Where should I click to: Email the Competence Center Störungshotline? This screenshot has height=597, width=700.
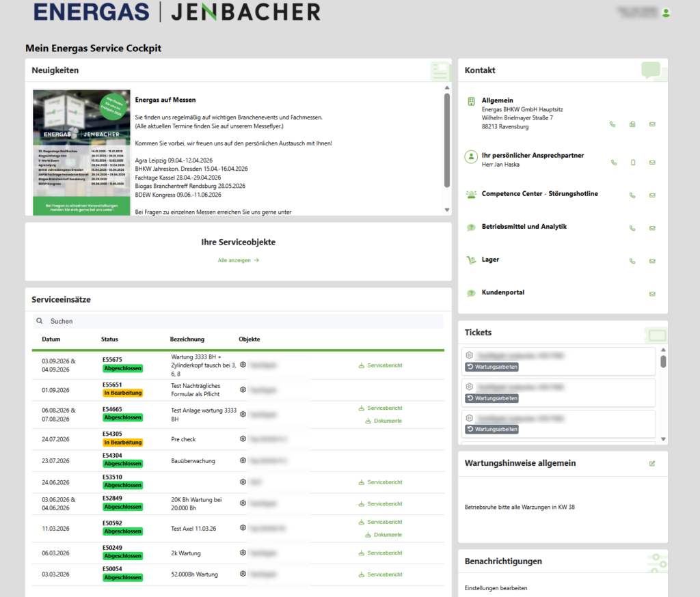pos(652,195)
